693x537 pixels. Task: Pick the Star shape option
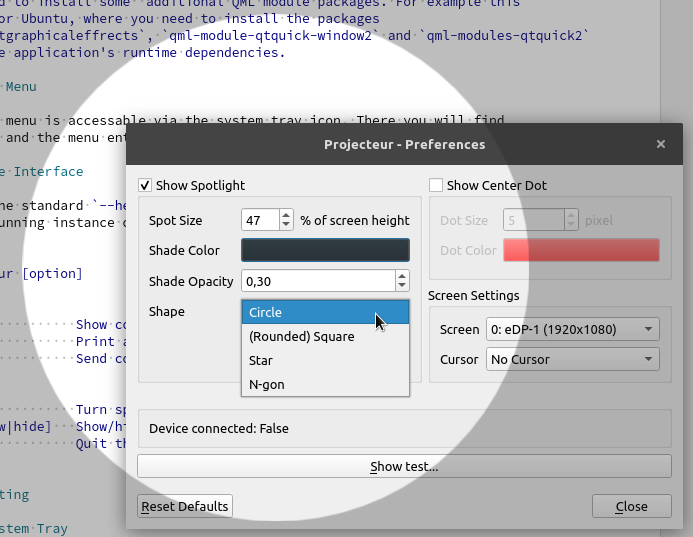coord(325,360)
